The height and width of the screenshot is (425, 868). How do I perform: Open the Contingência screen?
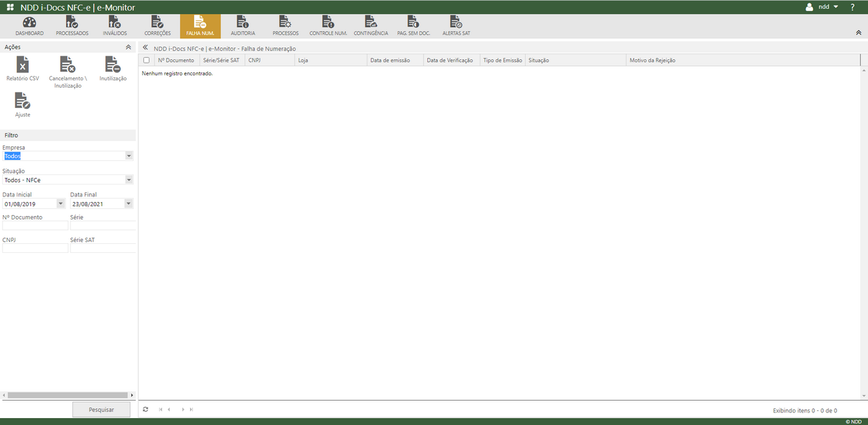(x=370, y=25)
